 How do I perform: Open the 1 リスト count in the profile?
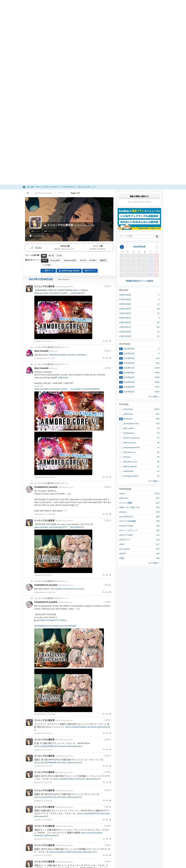click(x=61, y=231)
